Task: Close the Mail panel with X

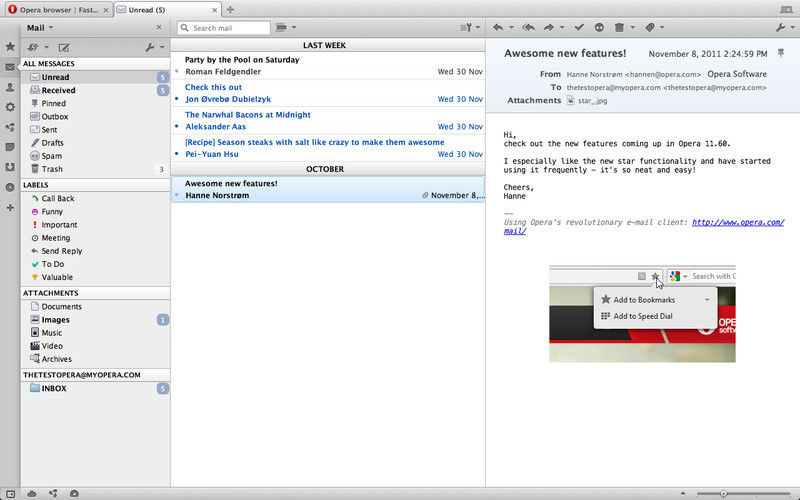Action: coord(159,28)
